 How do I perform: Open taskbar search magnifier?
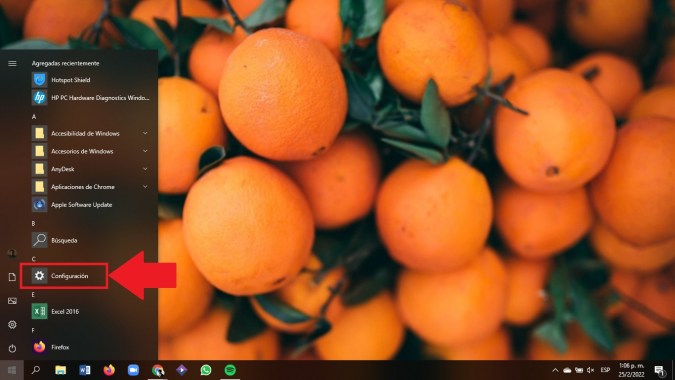[x=36, y=370]
